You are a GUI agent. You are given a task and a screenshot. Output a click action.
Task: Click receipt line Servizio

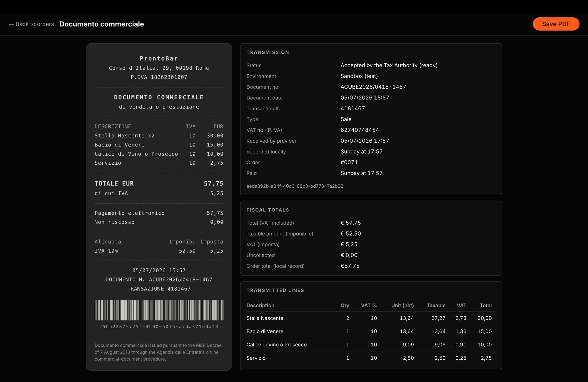(x=159, y=163)
